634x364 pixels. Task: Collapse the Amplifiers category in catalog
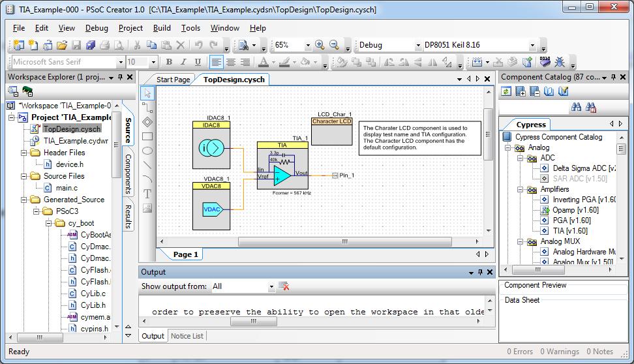[521, 189]
